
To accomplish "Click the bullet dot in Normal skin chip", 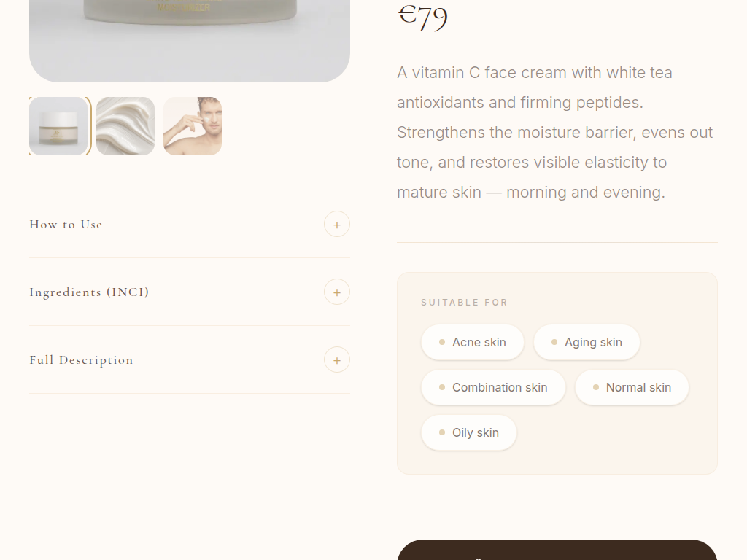I will (596, 387).
